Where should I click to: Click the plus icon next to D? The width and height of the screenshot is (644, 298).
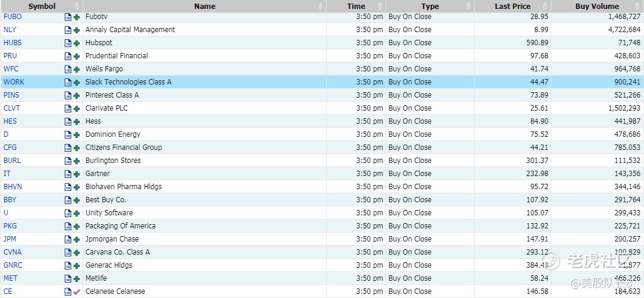point(77,135)
